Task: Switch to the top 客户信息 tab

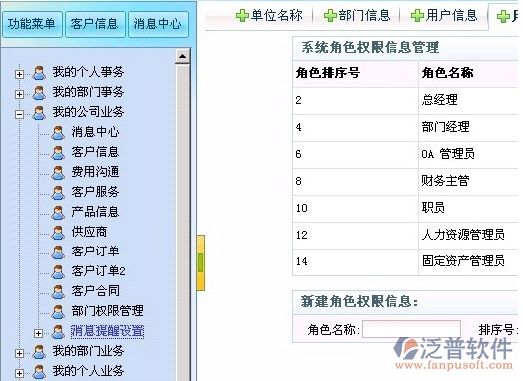Action: coord(95,24)
